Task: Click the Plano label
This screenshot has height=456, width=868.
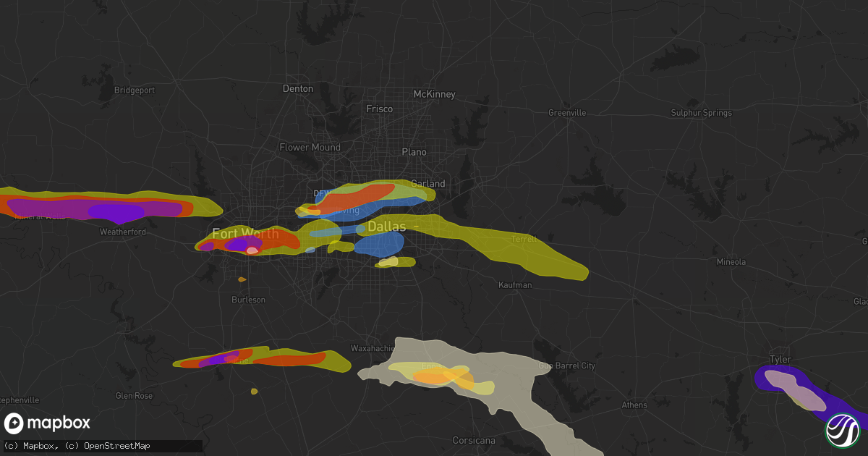Action: [414, 152]
